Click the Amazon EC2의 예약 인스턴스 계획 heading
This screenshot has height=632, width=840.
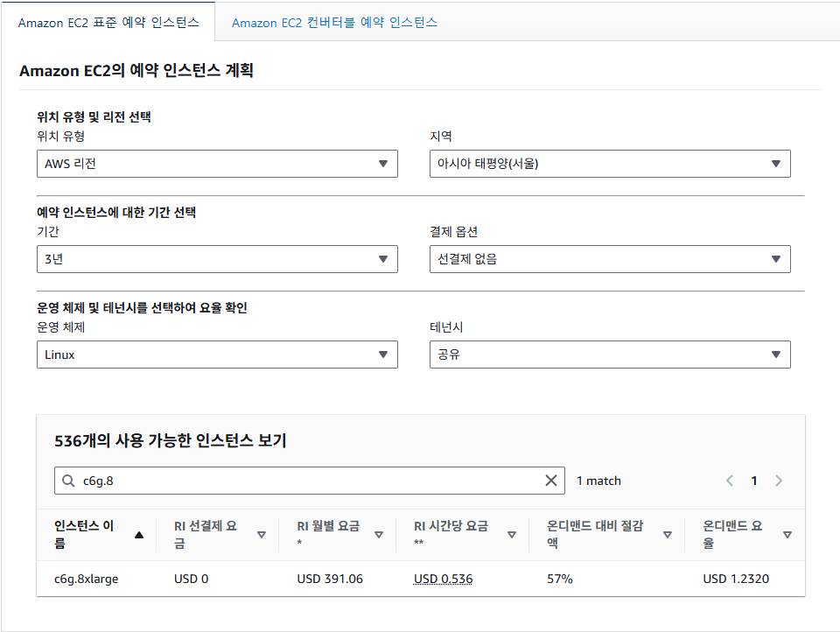[136, 70]
